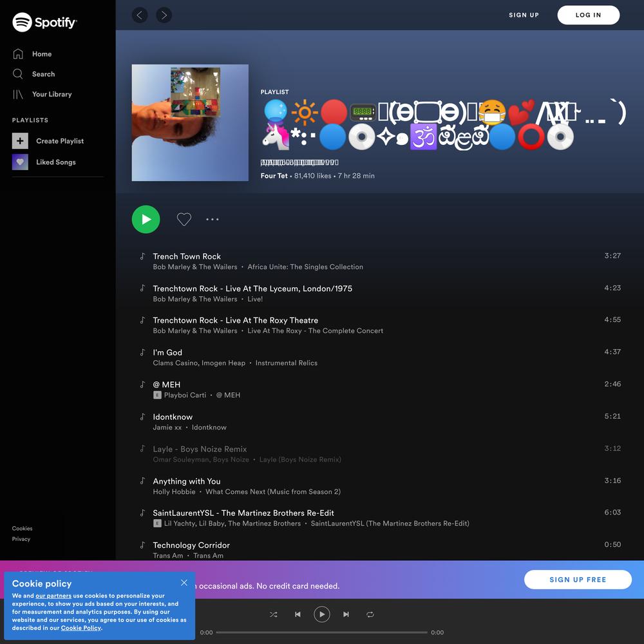644x644 pixels.
Task: Open Jamie xx artist link
Action: point(167,428)
